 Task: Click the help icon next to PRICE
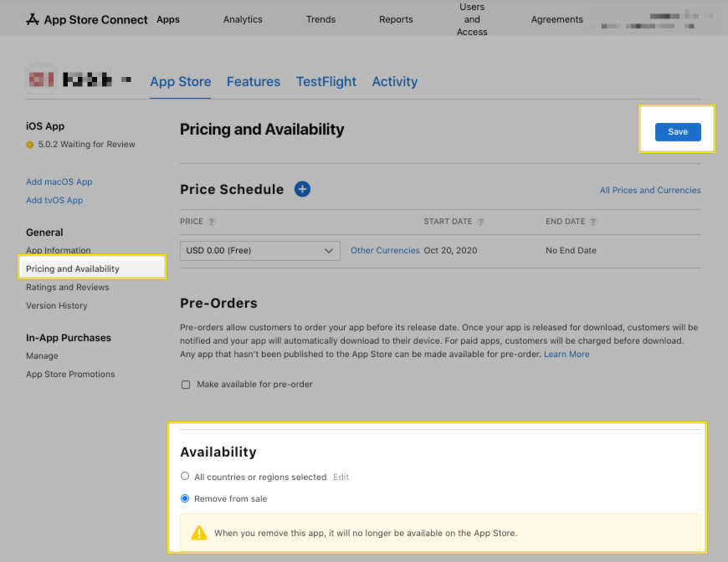(x=212, y=222)
